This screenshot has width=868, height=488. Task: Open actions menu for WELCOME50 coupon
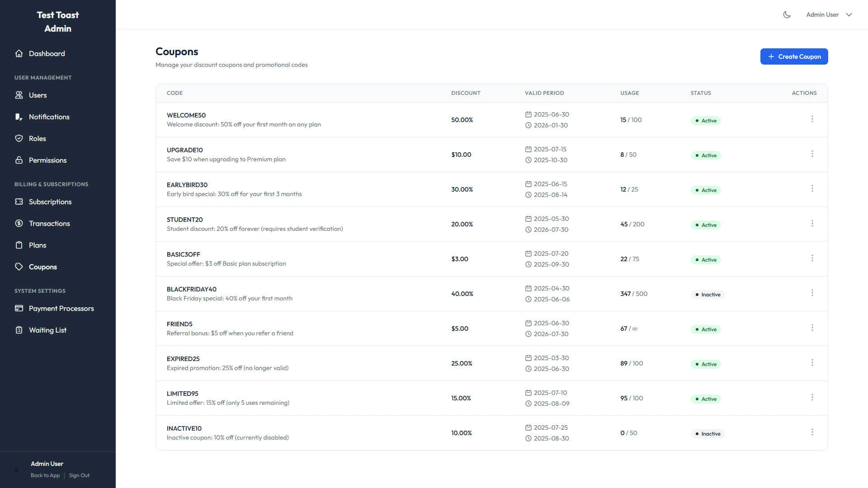812,119
